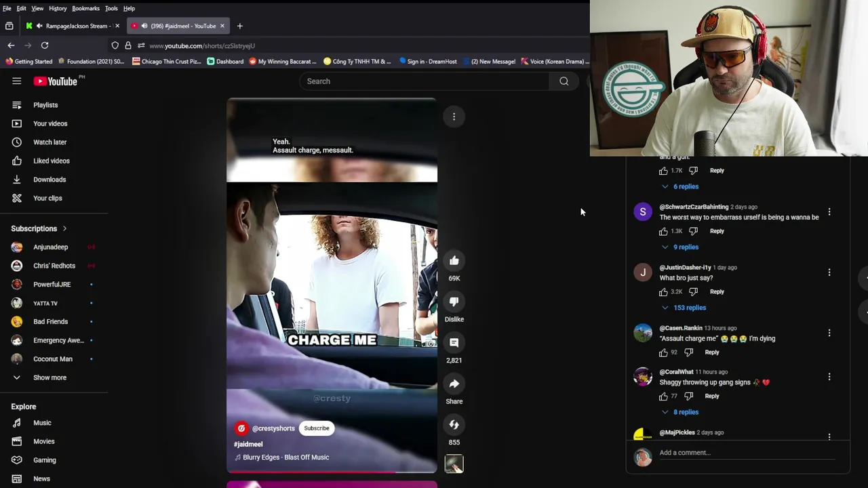Screen dimensions: 868x488
Task: Expand the 153 replies thread
Action: (x=684, y=308)
